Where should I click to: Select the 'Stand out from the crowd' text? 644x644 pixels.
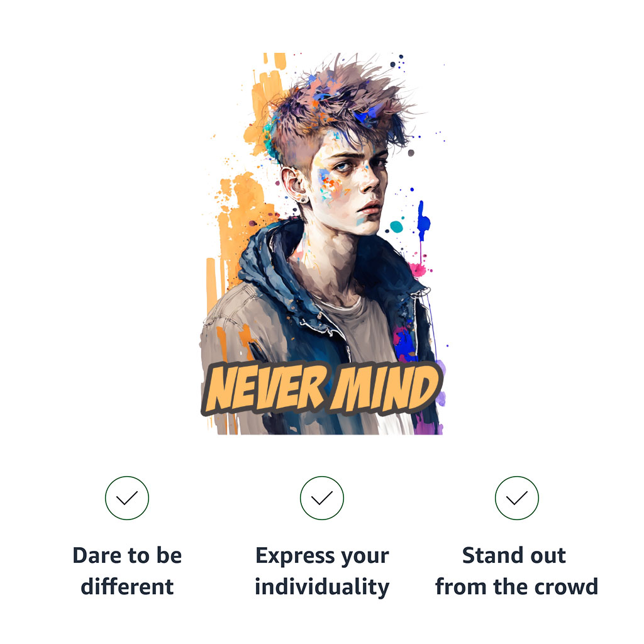[x=517, y=571]
